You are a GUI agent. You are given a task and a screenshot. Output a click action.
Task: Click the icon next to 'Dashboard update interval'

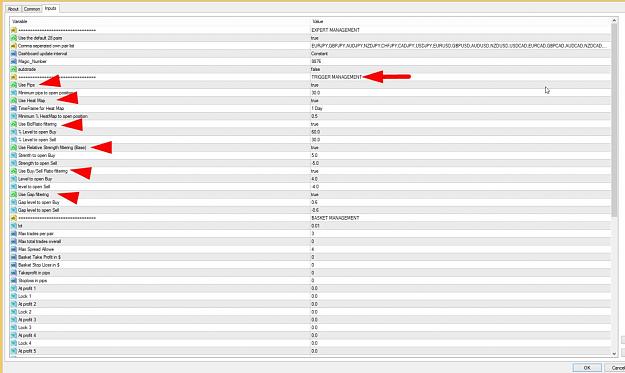point(14,53)
